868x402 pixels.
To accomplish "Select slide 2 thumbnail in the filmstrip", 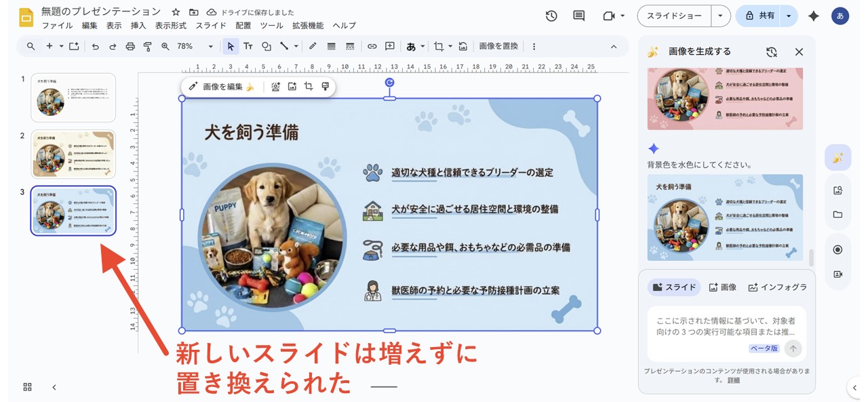I will coord(73,154).
